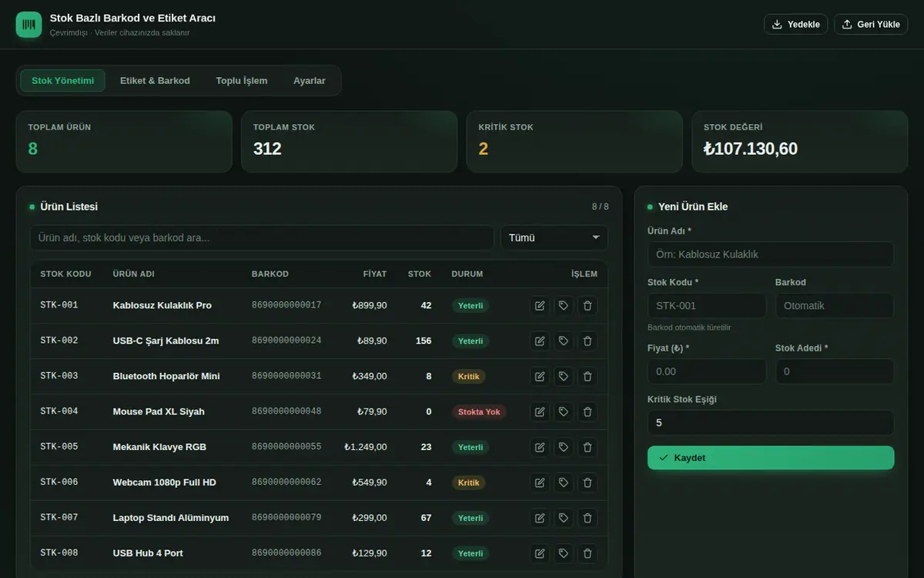The height and width of the screenshot is (578, 924).
Task: Open the Tümü filter dropdown
Action: [554, 237]
